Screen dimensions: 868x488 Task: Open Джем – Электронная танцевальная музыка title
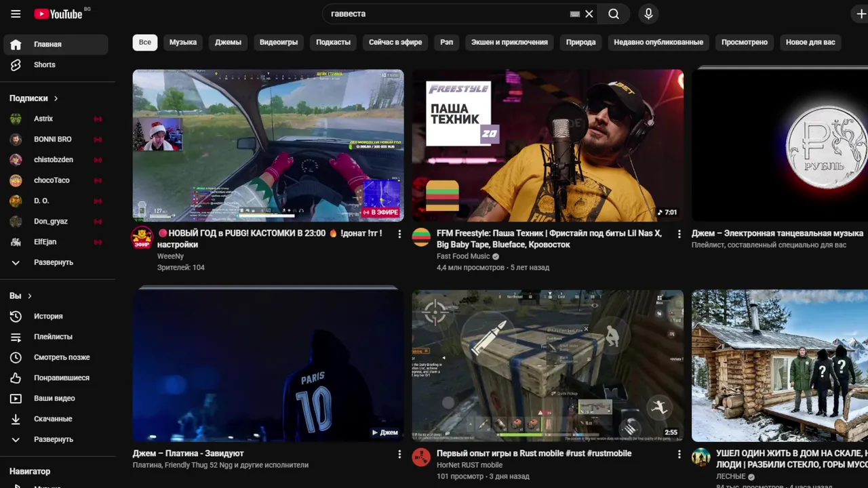click(777, 233)
